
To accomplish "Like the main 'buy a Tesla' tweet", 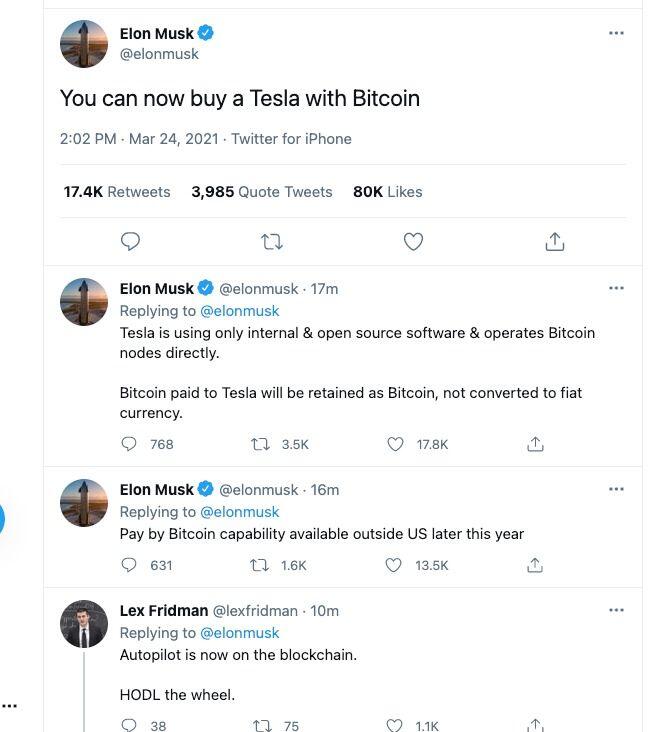I will (413, 241).
